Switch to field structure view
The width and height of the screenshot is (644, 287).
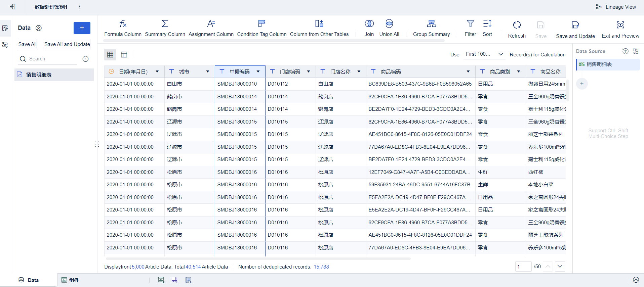point(124,54)
